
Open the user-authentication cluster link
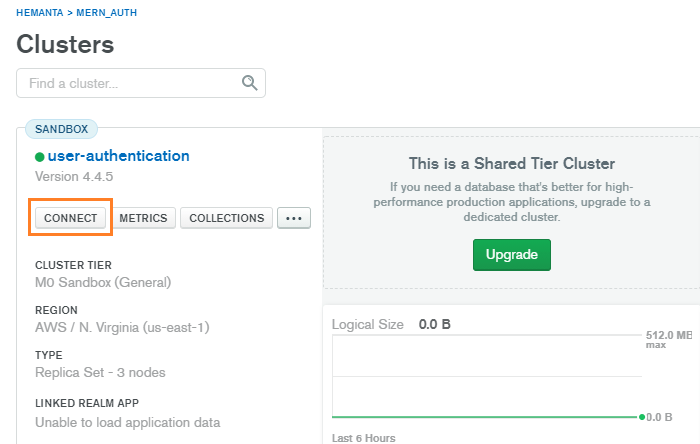(x=118, y=156)
